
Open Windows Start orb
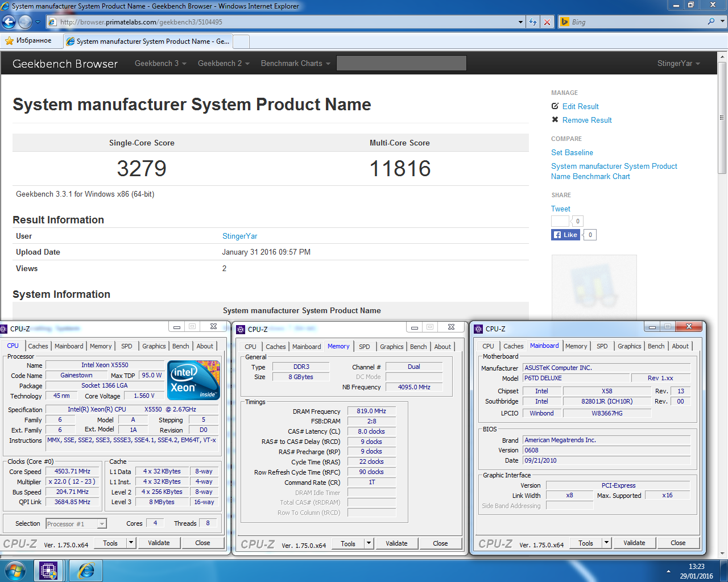pyautogui.click(x=15, y=570)
